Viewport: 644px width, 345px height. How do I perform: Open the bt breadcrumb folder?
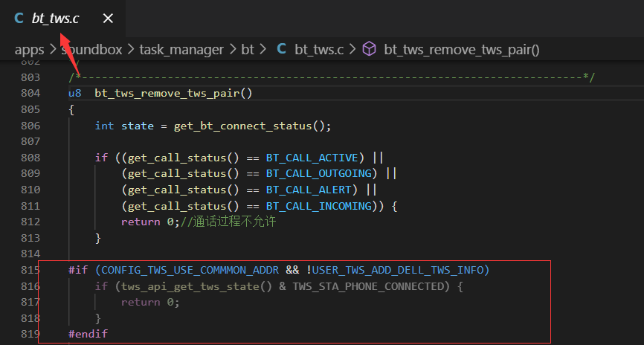(x=248, y=50)
